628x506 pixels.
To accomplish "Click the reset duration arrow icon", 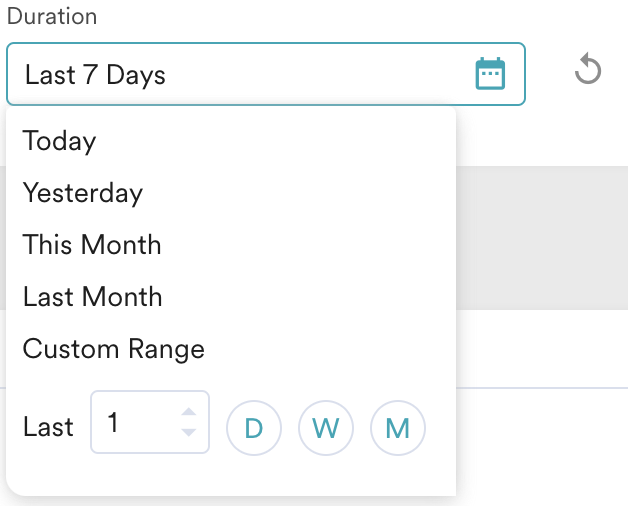I will 588,70.
